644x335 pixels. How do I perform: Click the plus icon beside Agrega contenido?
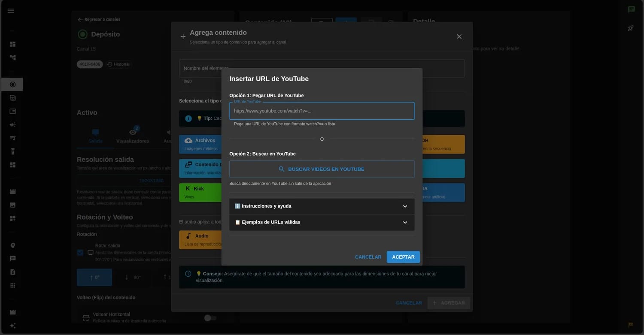pos(183,37)
